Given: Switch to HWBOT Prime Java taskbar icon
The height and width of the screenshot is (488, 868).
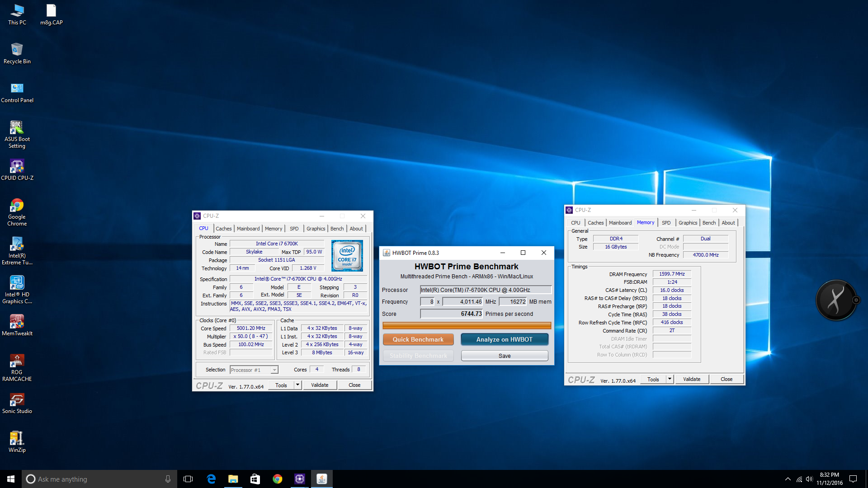Looking at the screenshot, I should pos(321,479).
